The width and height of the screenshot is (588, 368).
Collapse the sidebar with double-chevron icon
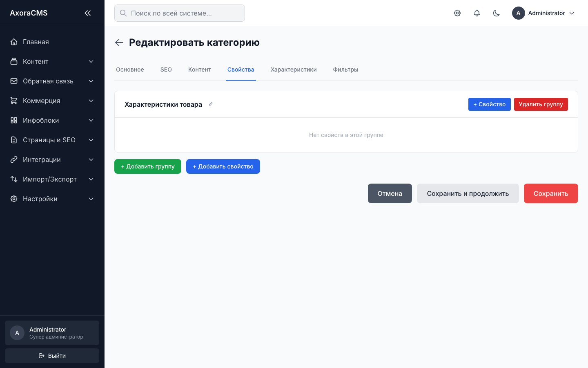click(x=87, y=13)
